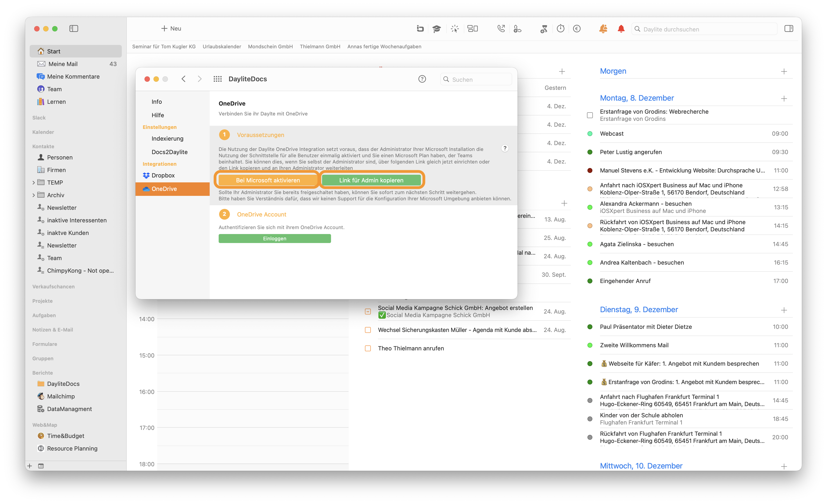Check the Wechsel Sicherungskasten Müller task box
Screen dimensions: 827x504
tap(368, 330)
